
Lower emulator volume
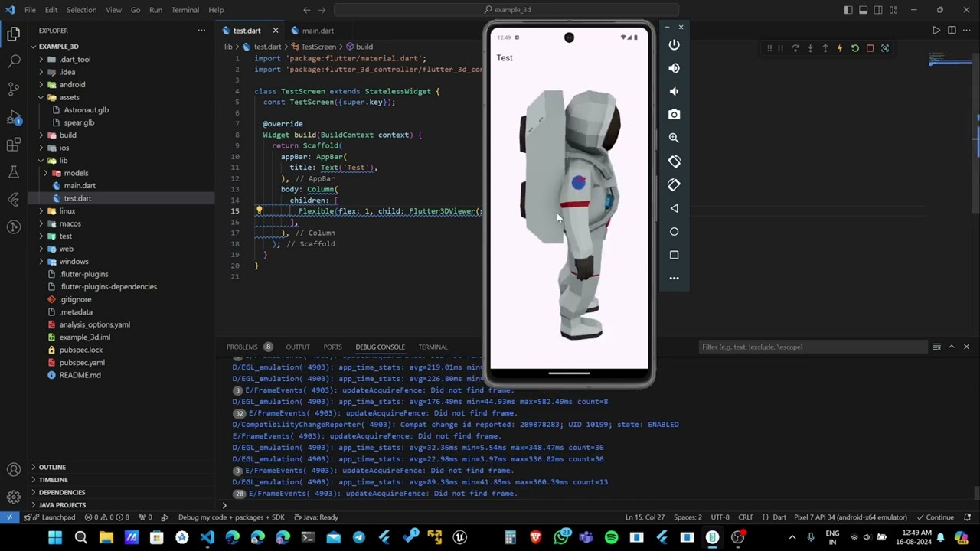674,91
